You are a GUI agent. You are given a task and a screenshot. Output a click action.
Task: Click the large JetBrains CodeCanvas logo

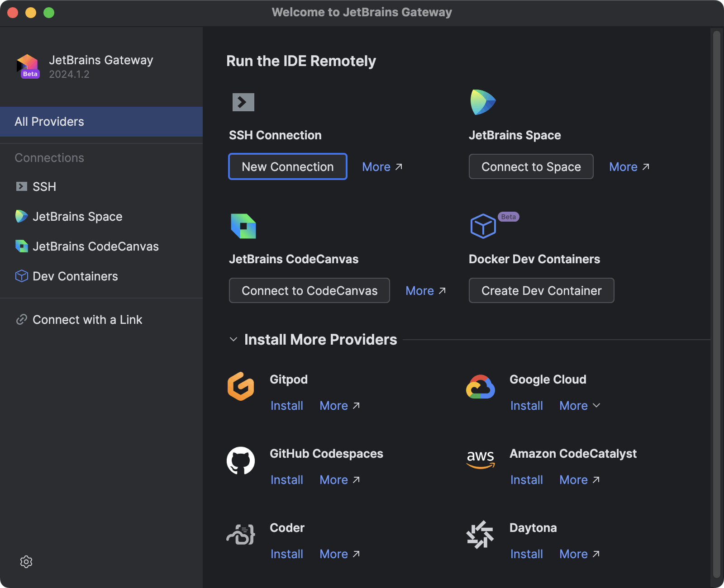pos(243,226)
